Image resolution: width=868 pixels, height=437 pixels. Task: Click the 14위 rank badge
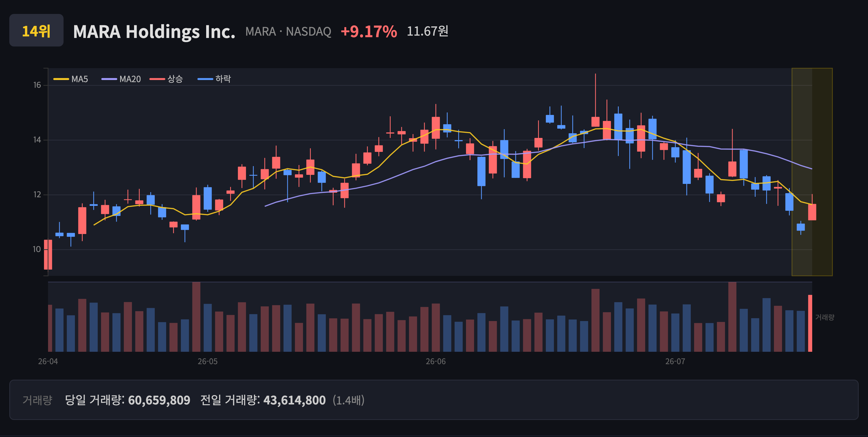(36, 30)
